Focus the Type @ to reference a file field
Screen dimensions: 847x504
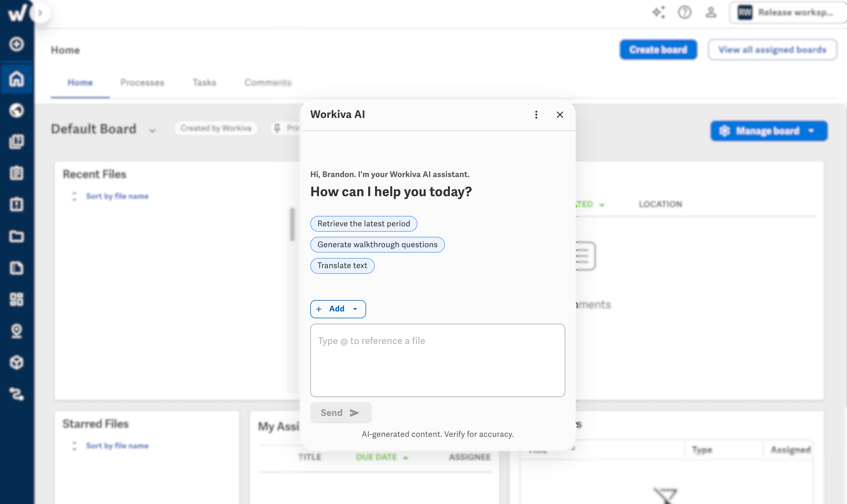tap(438, 360)
